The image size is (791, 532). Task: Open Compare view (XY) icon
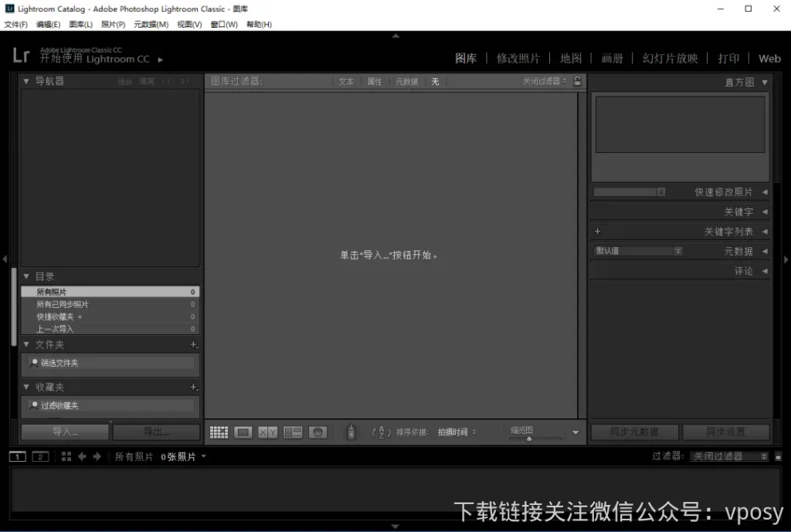pyautogui.click(x=268, y=432)
